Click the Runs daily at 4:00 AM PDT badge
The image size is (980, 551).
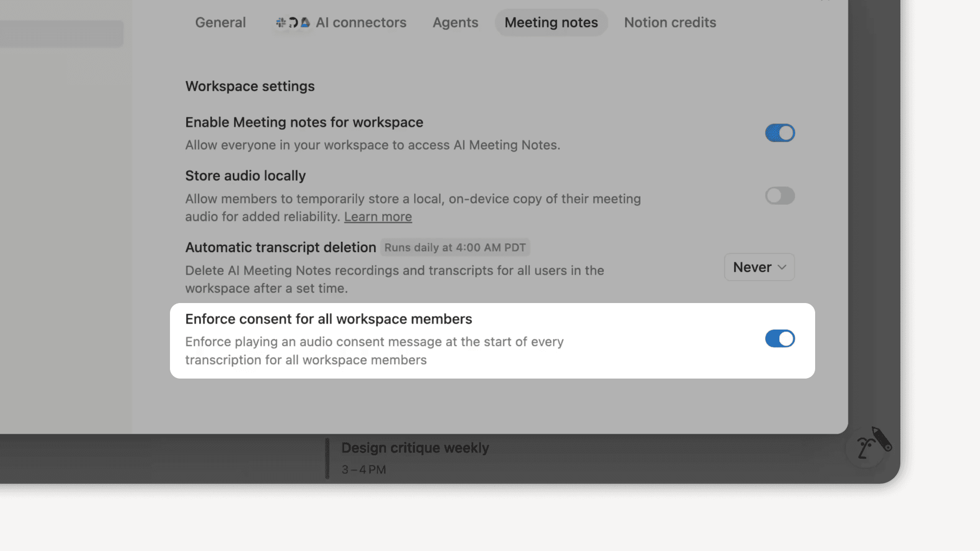(x=455, y=247)
